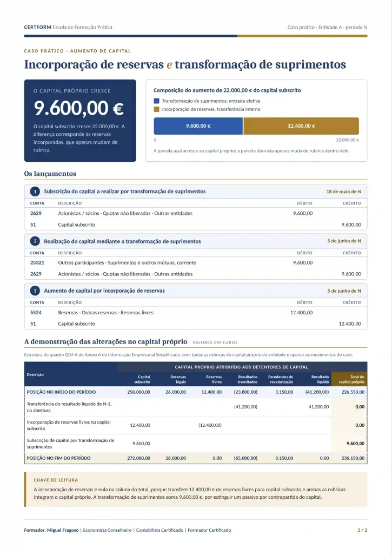Click the 12.400,00 credit of third entry
The width and height of the screenshot is (392, 554).
(350, 324)
